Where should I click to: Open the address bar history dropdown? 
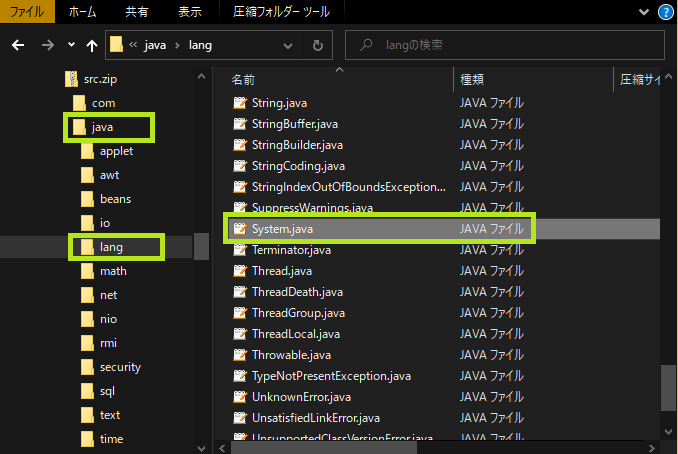288,45
